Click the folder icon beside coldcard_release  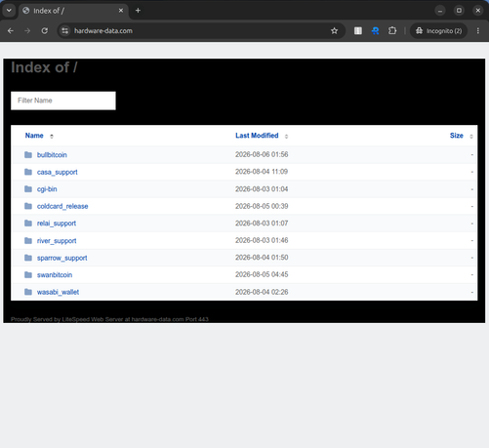click(x=28, y=206)
